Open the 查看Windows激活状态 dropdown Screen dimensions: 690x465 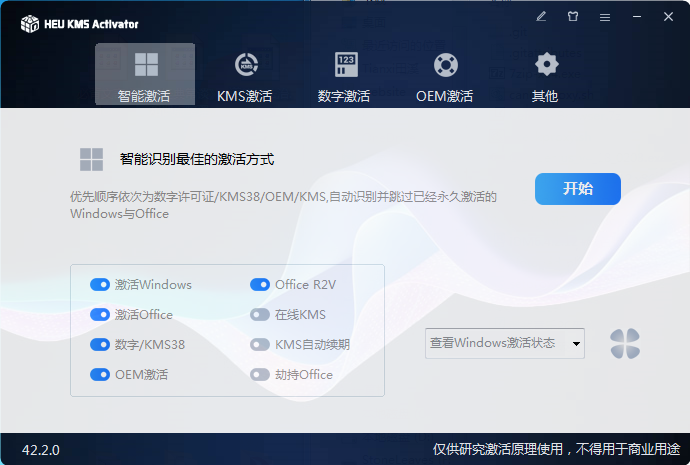click(505, 343)
